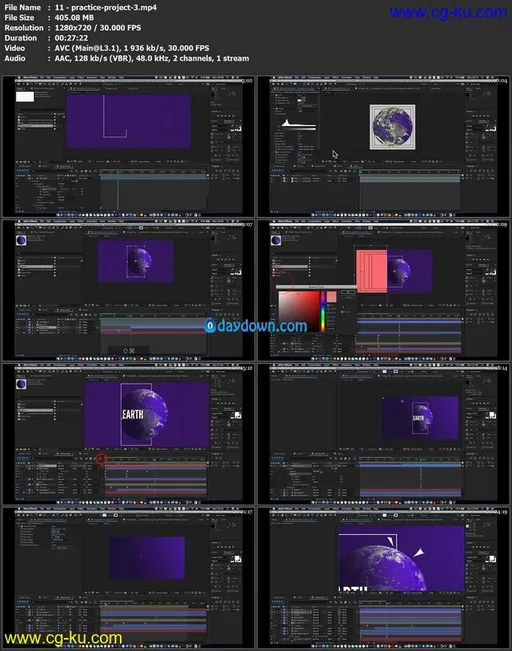Open the frame with the large EARTH title zoomed in
Screen dimensions: 512x651
coord(128,434)
